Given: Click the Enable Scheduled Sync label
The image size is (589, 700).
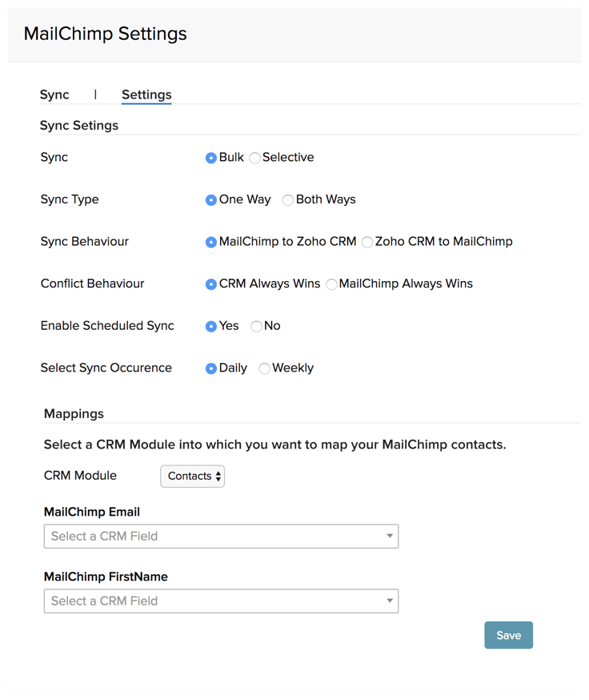Looking at the screenshot, I should (107, 326).
